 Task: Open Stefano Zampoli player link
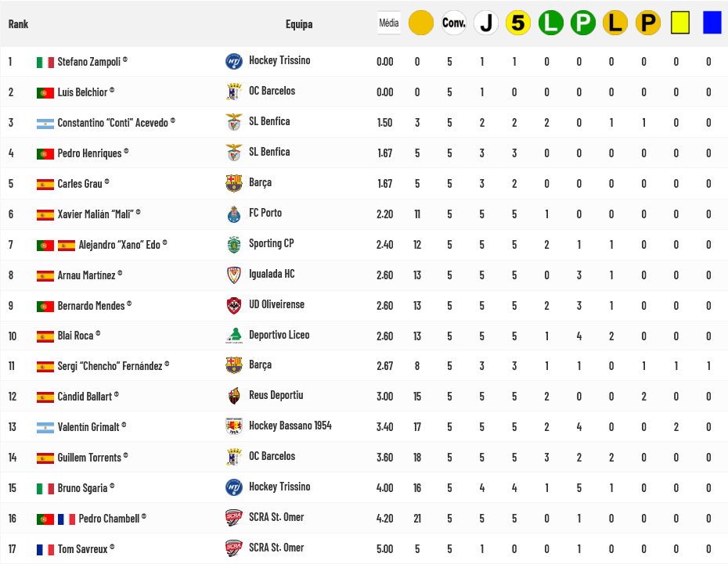[88, 61]
